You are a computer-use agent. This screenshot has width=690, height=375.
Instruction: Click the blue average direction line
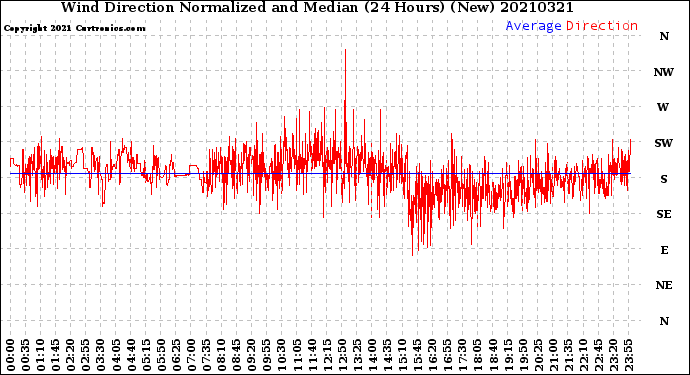(320, 173)
